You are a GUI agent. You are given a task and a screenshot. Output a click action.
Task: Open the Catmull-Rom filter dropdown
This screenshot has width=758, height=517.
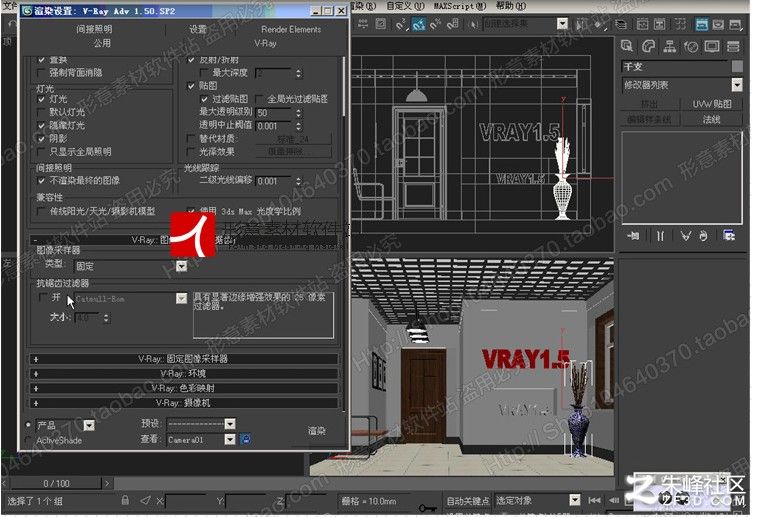point(181,299)
